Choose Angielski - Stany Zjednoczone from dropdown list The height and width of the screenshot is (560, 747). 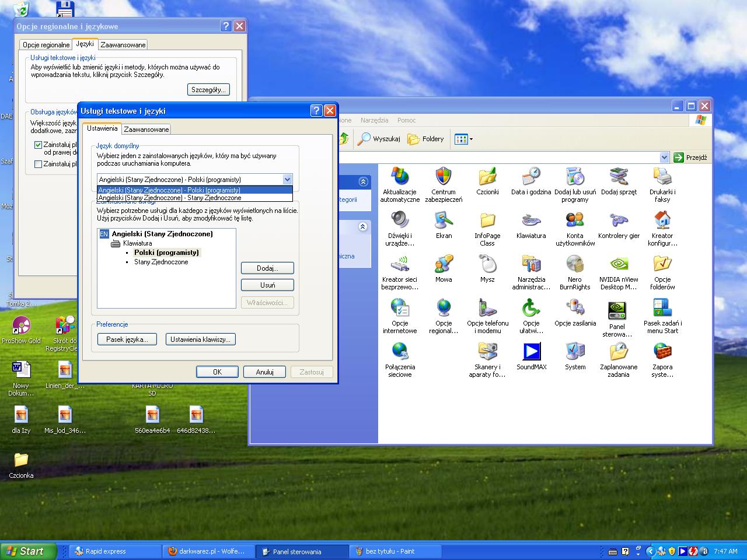[x=194, y=198]
